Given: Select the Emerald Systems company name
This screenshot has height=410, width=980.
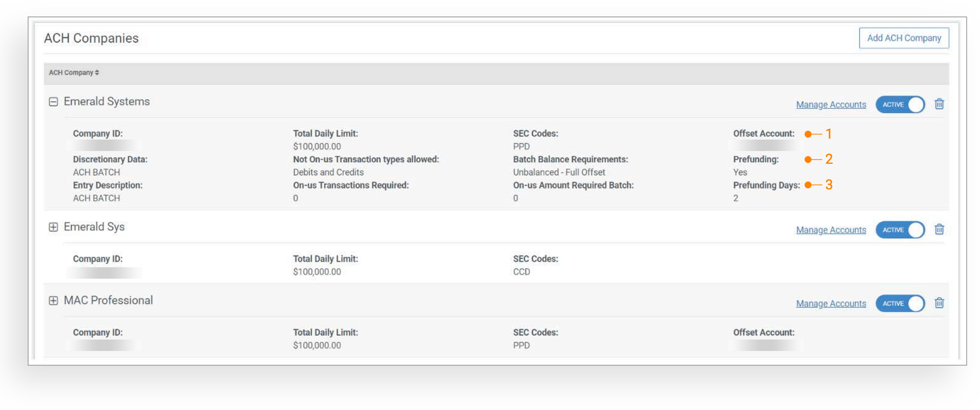Looking at the screenshot, I should click(107, 102).
